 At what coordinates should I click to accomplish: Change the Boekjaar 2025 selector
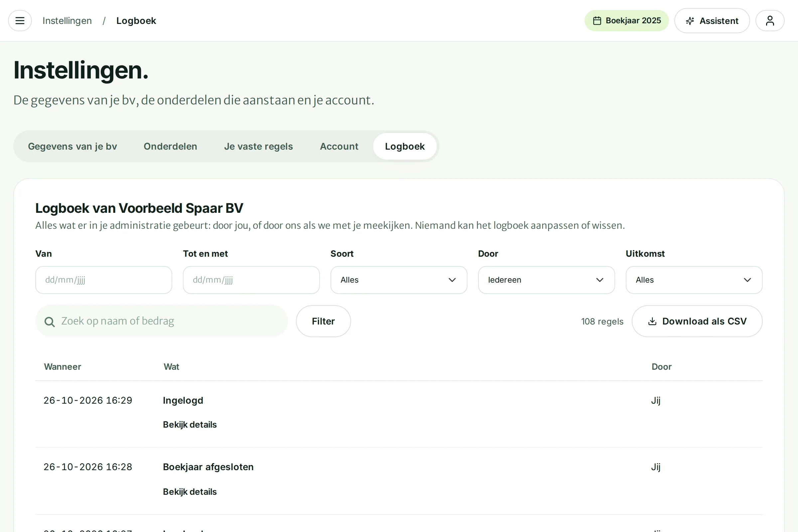[x=626, y=21]
